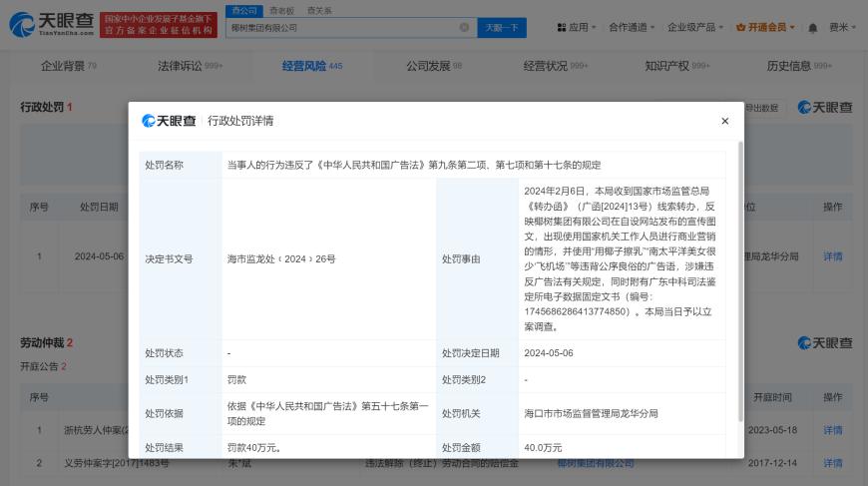
Task: Open the 应用 dropdown menu
Action: 577,27
